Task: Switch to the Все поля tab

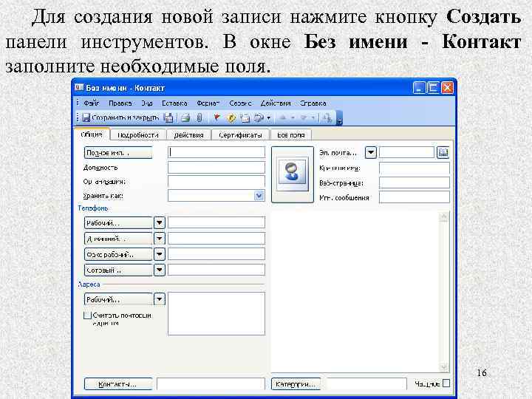Action: 291,134
